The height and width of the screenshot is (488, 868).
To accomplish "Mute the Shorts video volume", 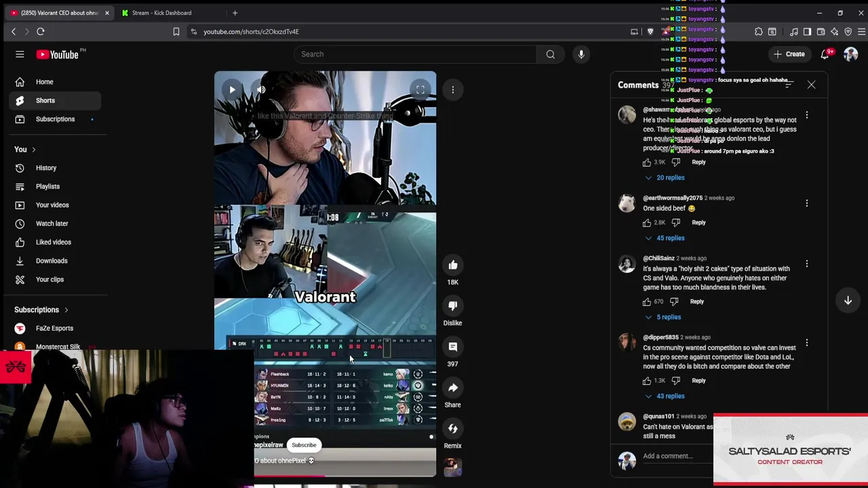I will (261, 89).
